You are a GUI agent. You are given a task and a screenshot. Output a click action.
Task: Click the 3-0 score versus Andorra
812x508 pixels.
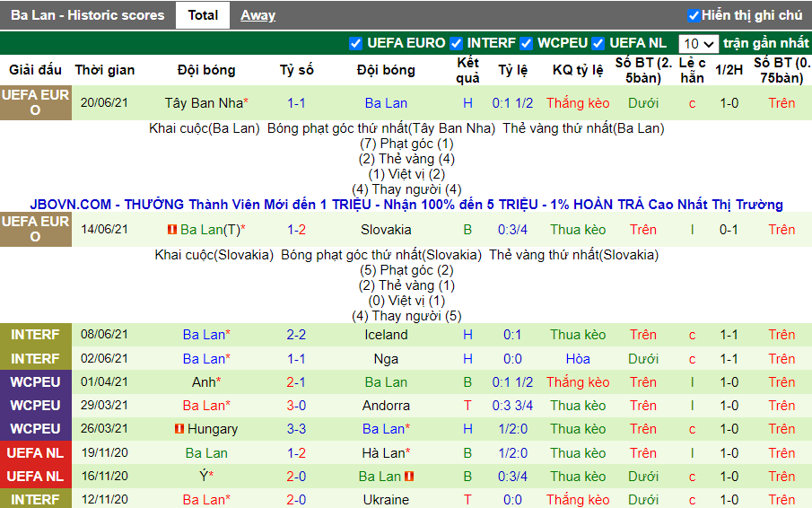click(296, 406)
